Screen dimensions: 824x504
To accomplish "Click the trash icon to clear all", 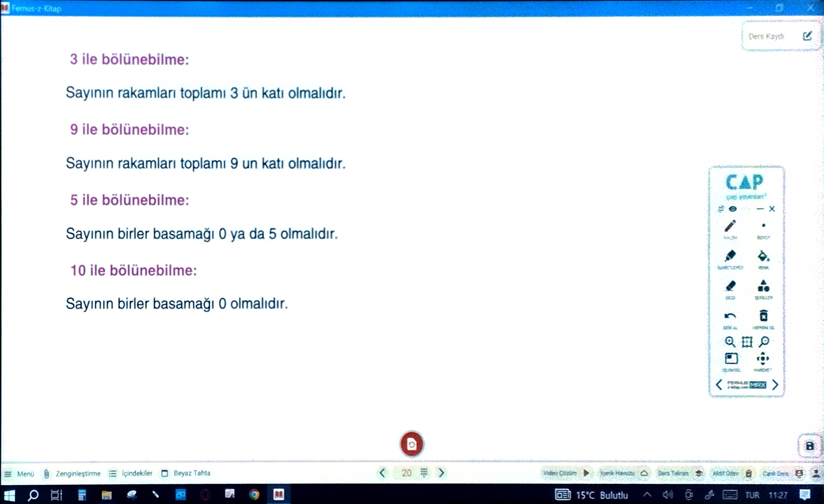I will [763, 316].
